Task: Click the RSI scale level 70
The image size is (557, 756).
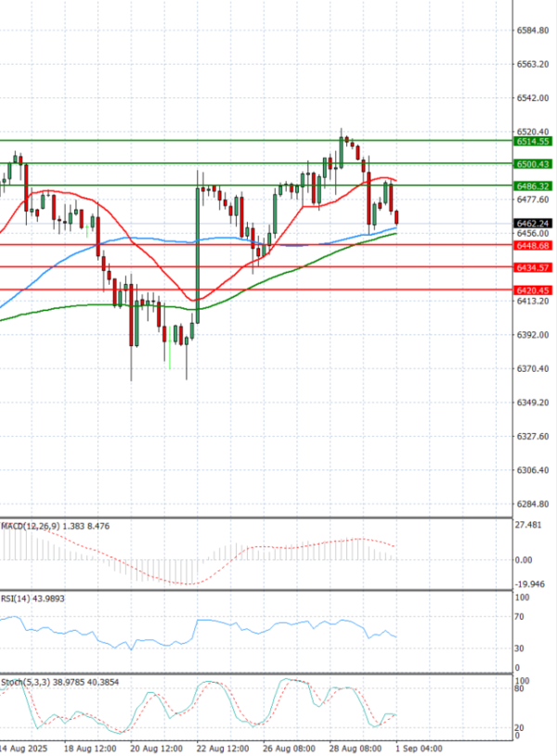Action: click(519, 617)
